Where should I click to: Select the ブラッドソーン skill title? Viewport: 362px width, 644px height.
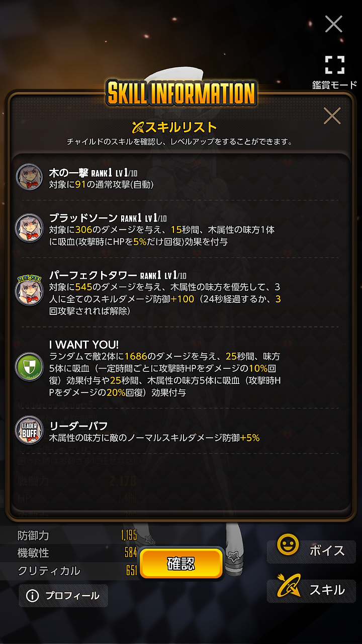83,217
